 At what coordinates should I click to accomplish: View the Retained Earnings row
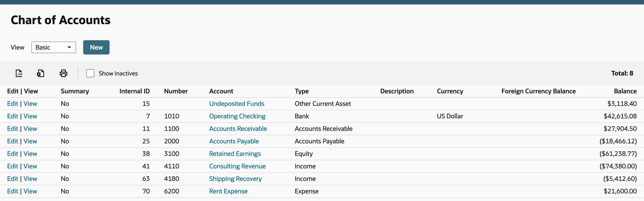point(30,154)
